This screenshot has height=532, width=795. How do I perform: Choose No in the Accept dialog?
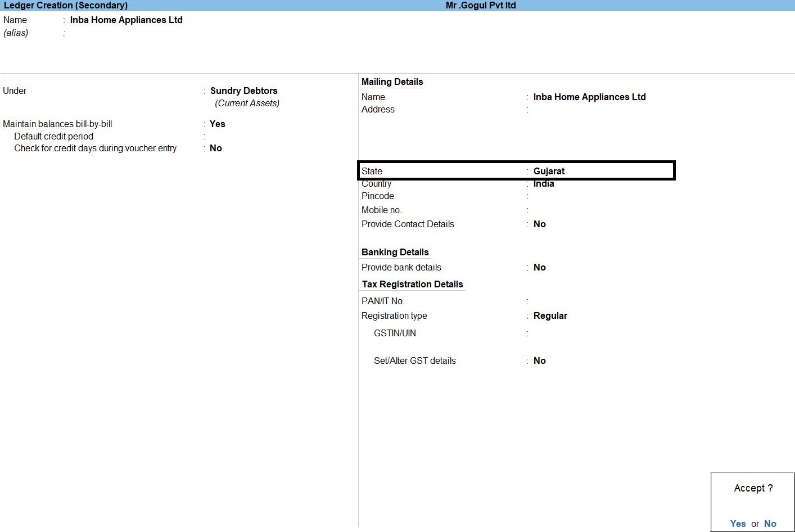click(x=770, y=524)
